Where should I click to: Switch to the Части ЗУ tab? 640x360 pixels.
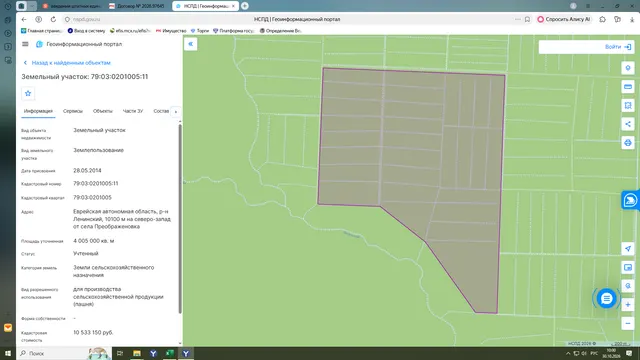pyautogui.click(x=133, y=111)
